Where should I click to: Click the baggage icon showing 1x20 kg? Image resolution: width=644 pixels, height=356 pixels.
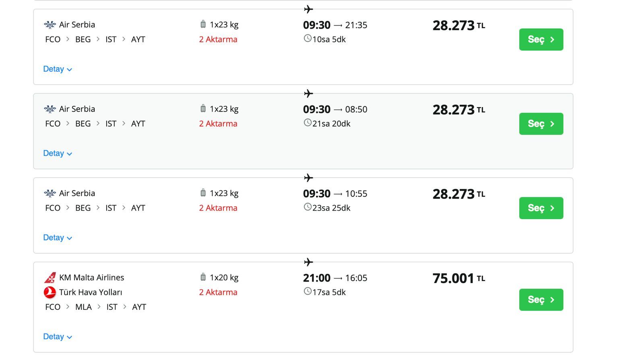202,277
